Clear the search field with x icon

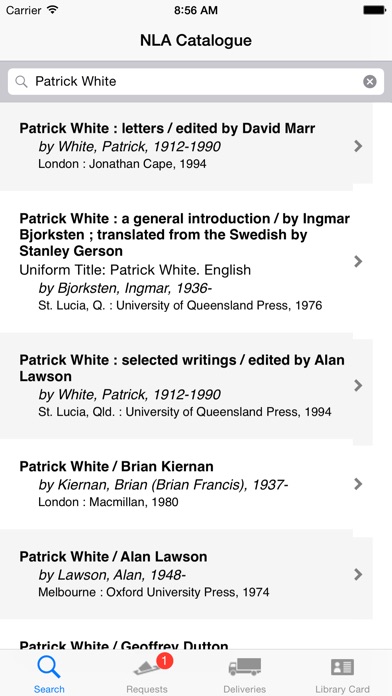(370, 82)
